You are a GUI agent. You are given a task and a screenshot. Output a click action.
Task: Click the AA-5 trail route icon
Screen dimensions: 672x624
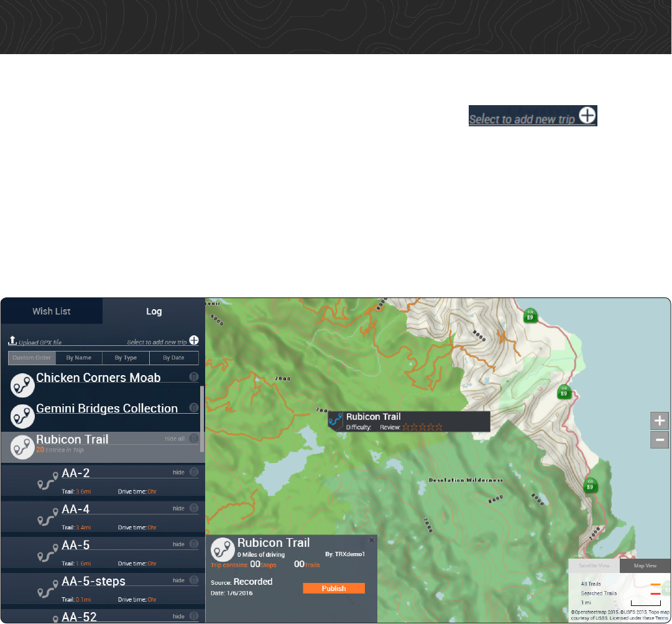pos(48,553)
